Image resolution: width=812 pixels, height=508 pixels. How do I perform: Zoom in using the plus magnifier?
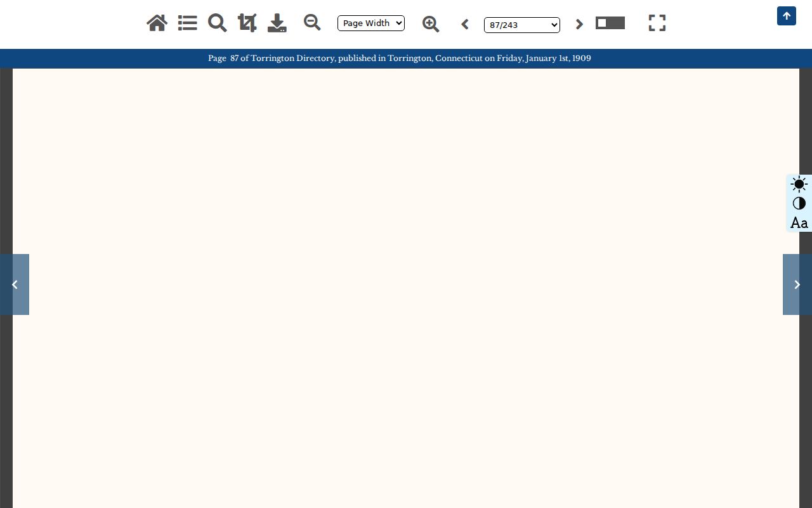point(431,24)
